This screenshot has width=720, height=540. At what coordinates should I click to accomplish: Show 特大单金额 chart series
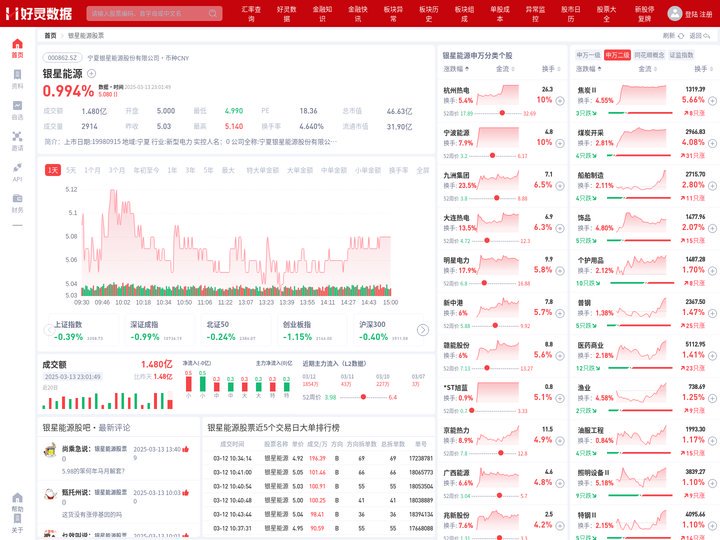coord(262,170)
